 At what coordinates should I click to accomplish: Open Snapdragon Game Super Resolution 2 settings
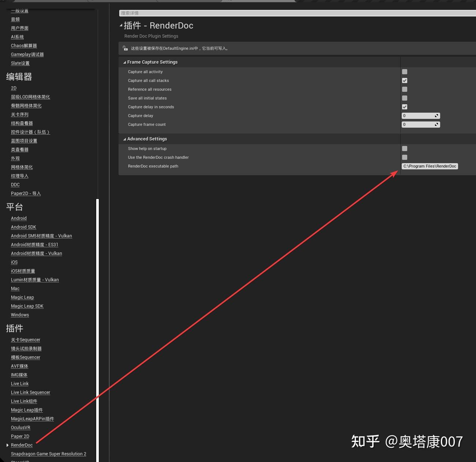pyautogui.click(x=49, y=454)
